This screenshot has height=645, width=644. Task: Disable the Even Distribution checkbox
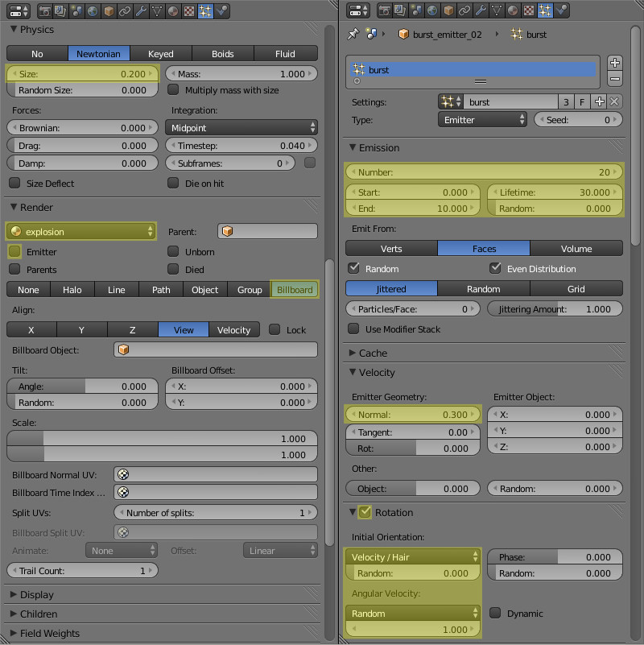coord(495,269)
